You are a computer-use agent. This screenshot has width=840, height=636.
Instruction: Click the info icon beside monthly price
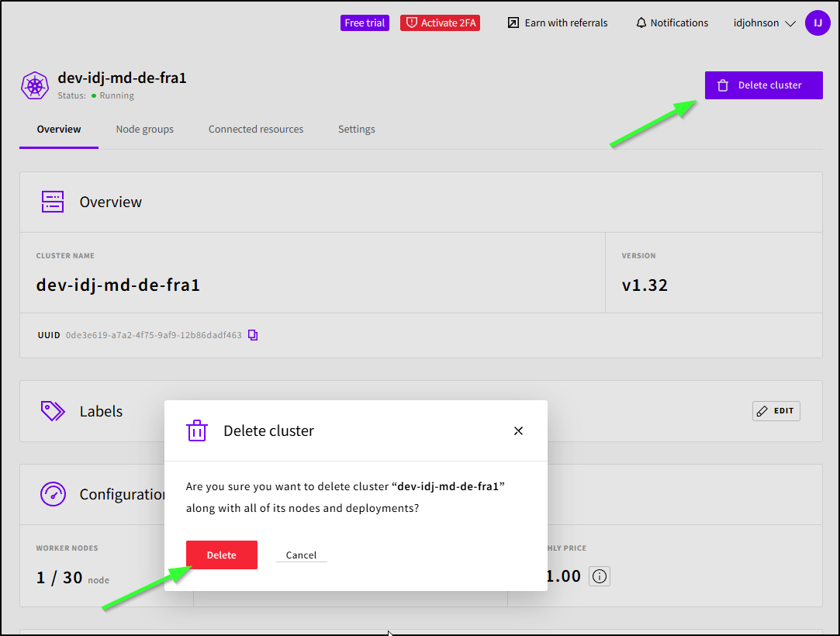(600, 576)
